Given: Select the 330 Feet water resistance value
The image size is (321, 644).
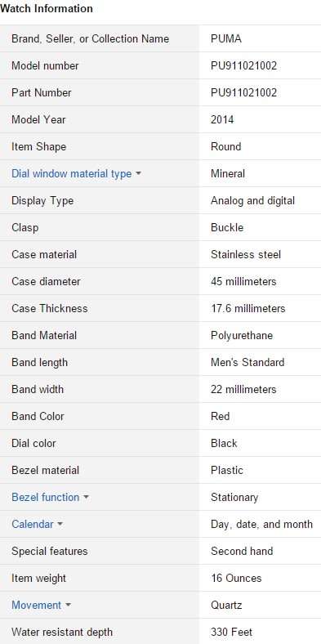Looking at the screenshot, I should (x=231, y=633).
